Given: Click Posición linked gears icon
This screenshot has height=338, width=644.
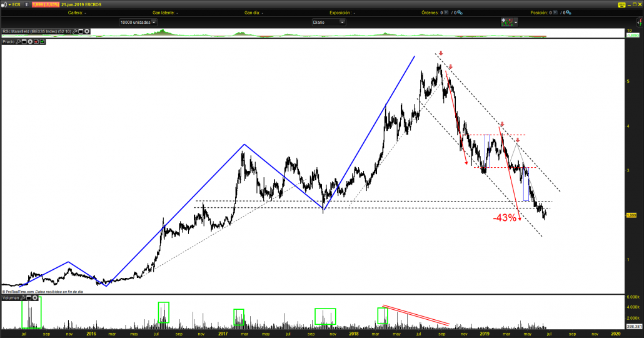Looking at the screenshot, I should pyautogui.click(x=568, y=13).
